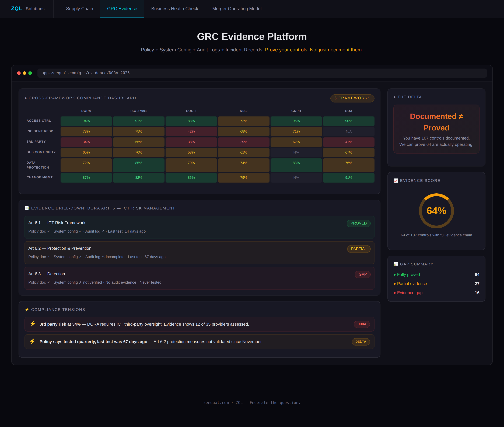Image resolution: width=504 pixels, height=427 pixels.
Task: Click the DORA 3rd Party 34% cell
Action: pyautogui.click(x=86, y=142)
